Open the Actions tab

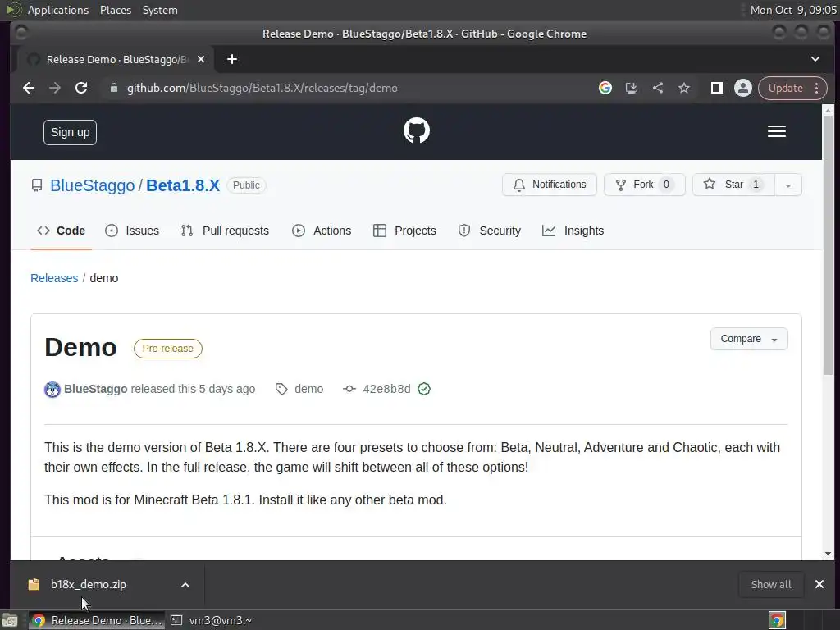pos(322,231)
